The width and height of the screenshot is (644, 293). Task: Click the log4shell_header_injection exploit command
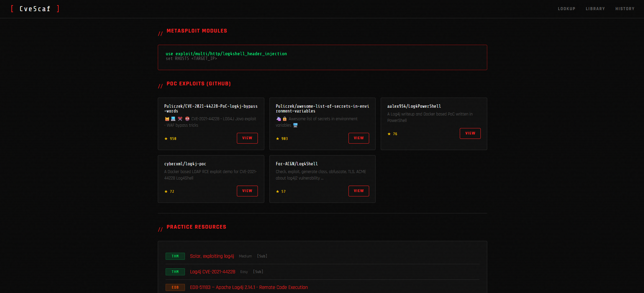click(x=226, y=54)
